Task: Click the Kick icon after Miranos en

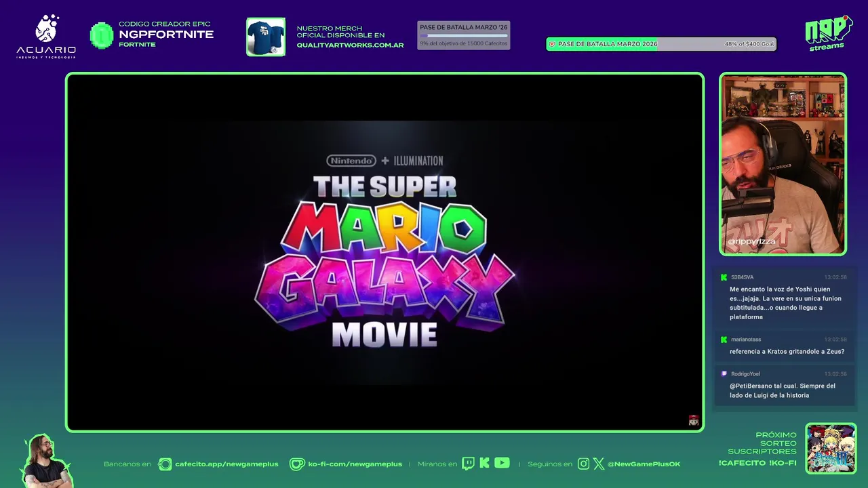Action: pyautogui.click(x=484, y=463)
